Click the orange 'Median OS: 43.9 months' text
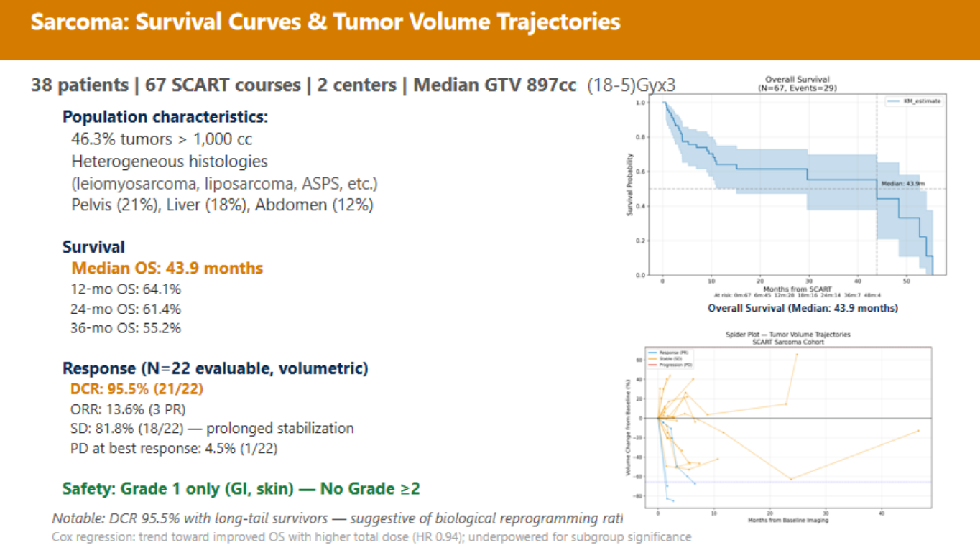 (167, 269)
